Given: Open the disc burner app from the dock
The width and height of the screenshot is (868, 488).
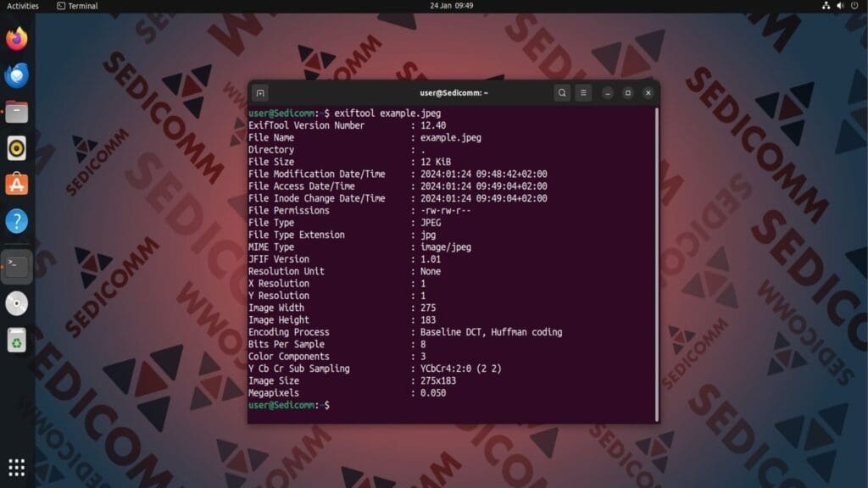Looking at the screenshot, I should 15,302.
